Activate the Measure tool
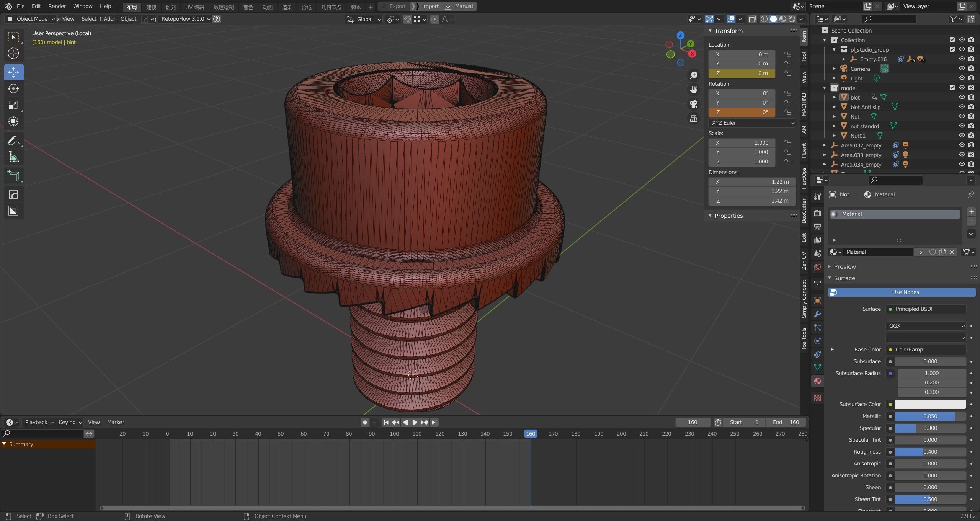Image resolution: width=980 pixels, height=521 pixels. click(13, 157)
